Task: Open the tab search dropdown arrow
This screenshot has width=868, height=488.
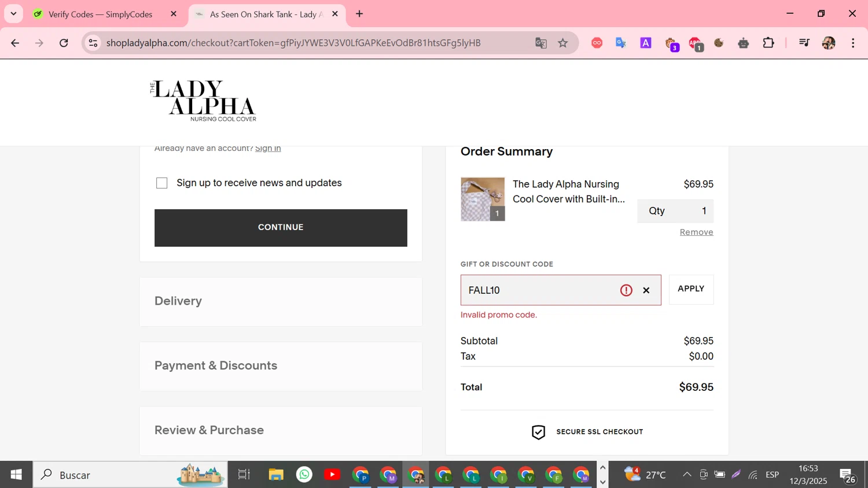Action: (13, 14)
